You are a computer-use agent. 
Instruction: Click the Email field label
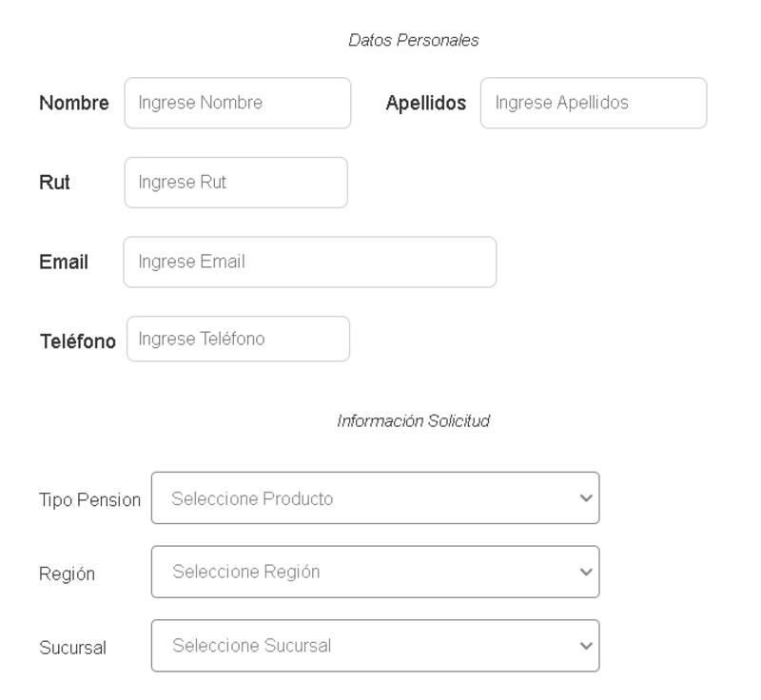(x=64, y=262)
